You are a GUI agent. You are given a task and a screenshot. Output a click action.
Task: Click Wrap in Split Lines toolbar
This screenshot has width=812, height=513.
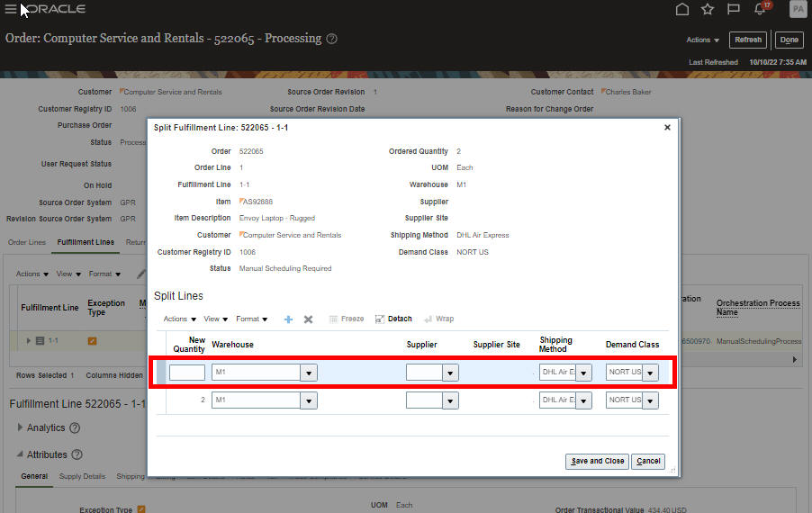point(439,319)
